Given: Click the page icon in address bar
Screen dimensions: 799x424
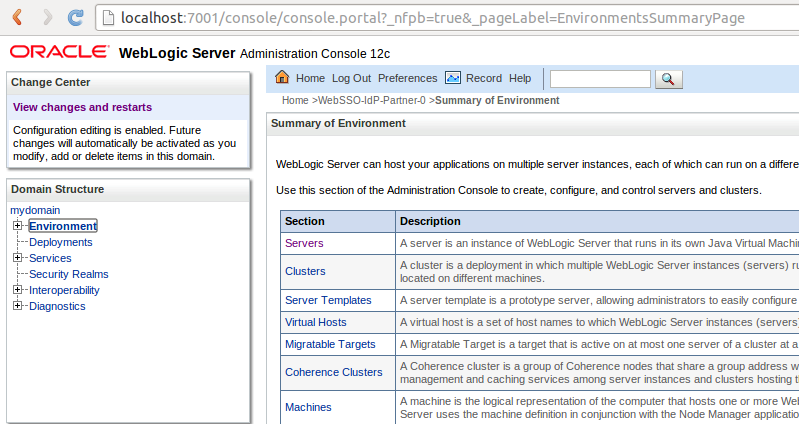Looking at the screenshot, I should pyautogui.click(x=108, y=18).
